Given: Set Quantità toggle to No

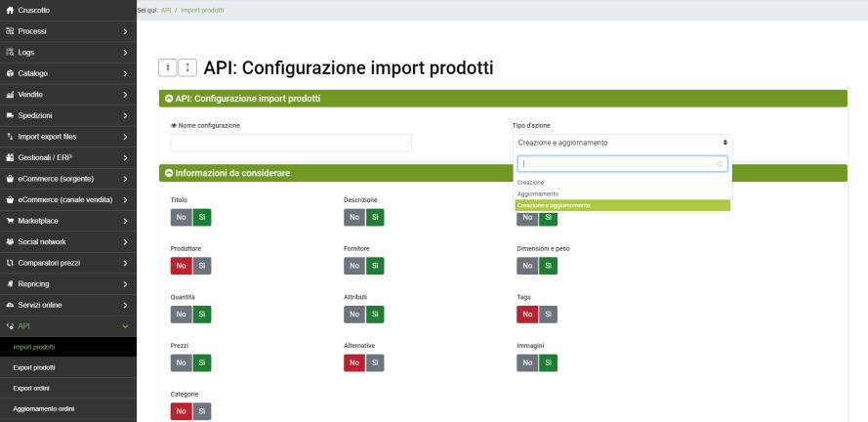Looking at the screenshot, I should coord(181,314).
